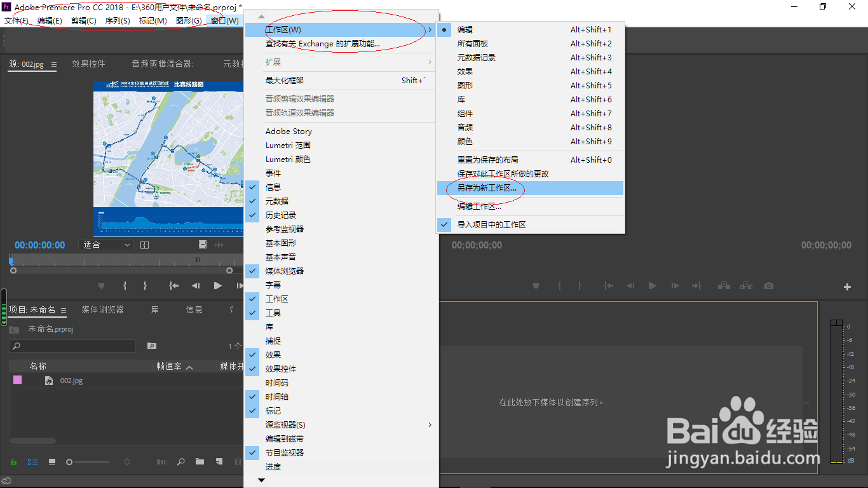Viewport: 868px width, 488px height.
Task: Mark Out point in Source monitor
Action: 145,286
